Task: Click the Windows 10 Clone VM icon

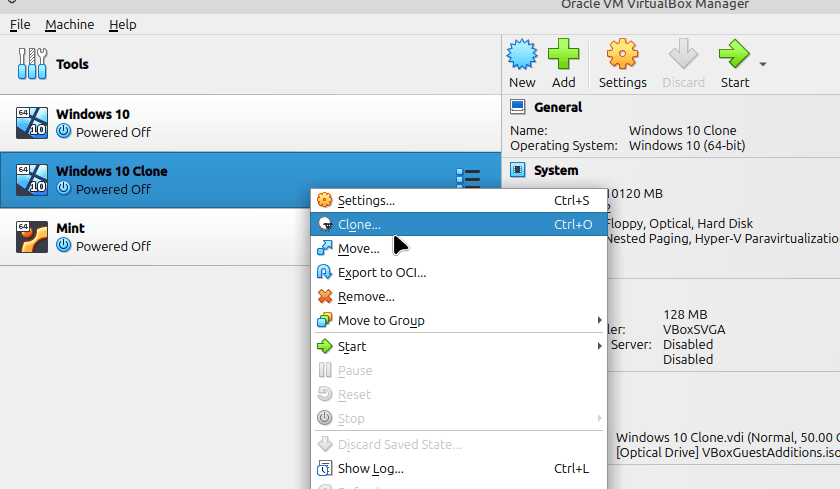Action: coord(32,180)
